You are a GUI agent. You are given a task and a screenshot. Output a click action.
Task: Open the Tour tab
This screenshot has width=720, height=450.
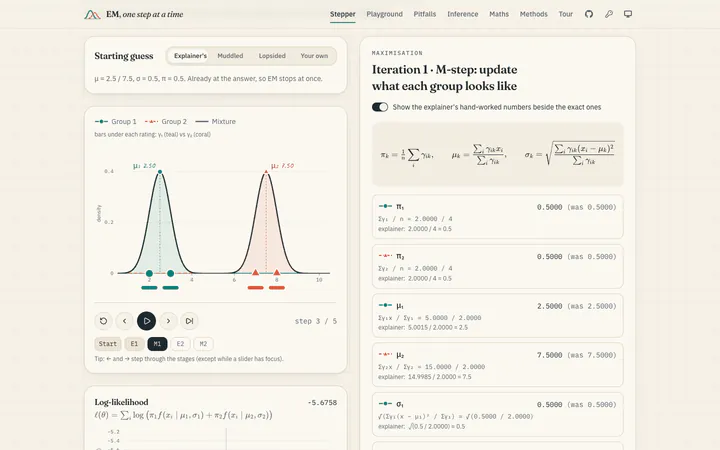(x=565, y=14)
